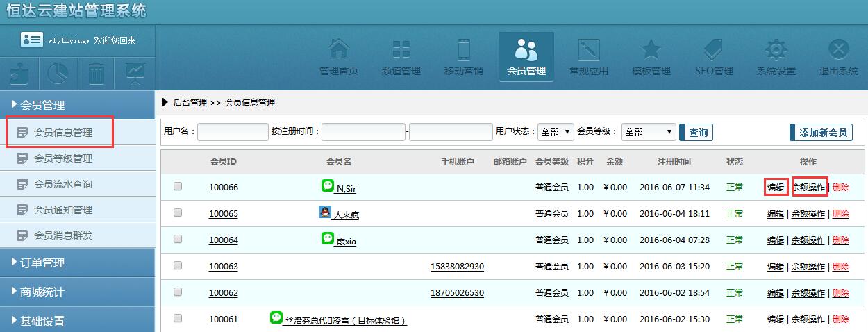The image size is (868, 332).
Task: Click 退出系统 logout icon
Action: pyautogui.click(x=838, y=50)
